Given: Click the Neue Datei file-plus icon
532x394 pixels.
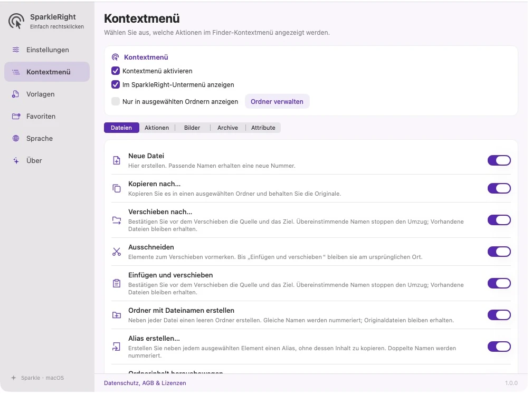Looking at the screenshot, I should tap(116, 160).
